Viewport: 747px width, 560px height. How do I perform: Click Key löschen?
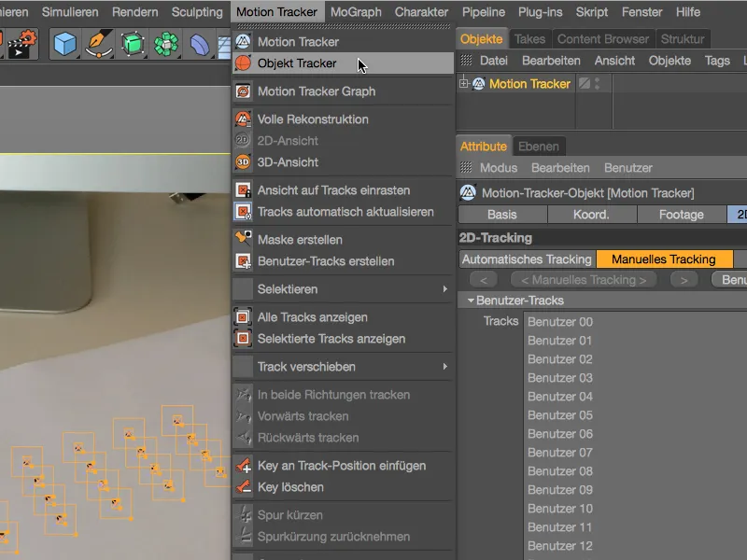(343, 487)
